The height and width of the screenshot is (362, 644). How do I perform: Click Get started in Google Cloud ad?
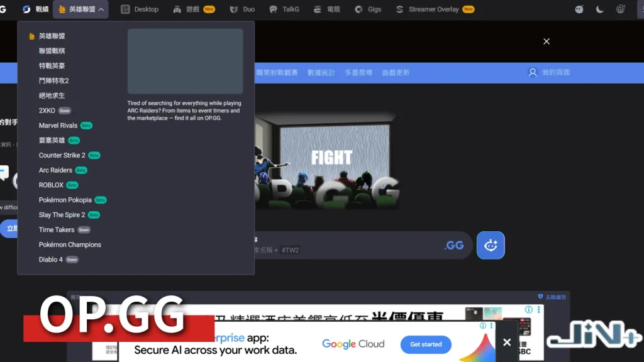pyautogui.click(x=426, y=344)
